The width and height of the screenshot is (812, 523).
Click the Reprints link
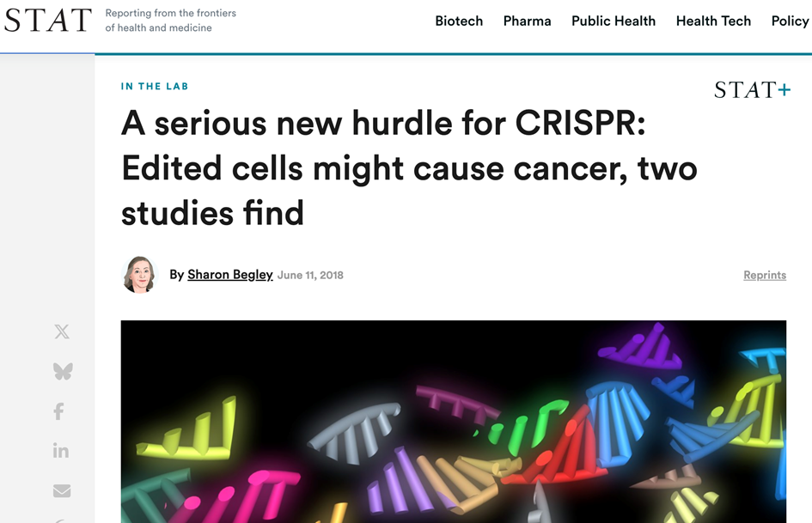point(765,275)
